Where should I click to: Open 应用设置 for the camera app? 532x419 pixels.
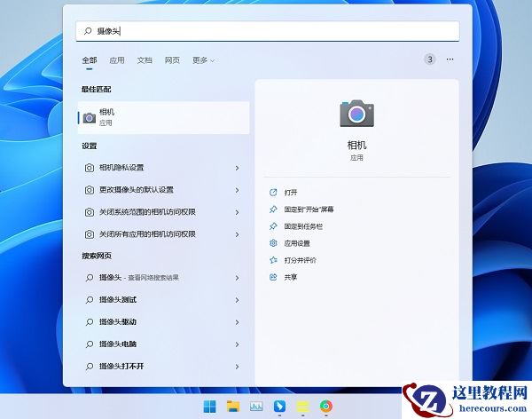(x=297, y=243)
